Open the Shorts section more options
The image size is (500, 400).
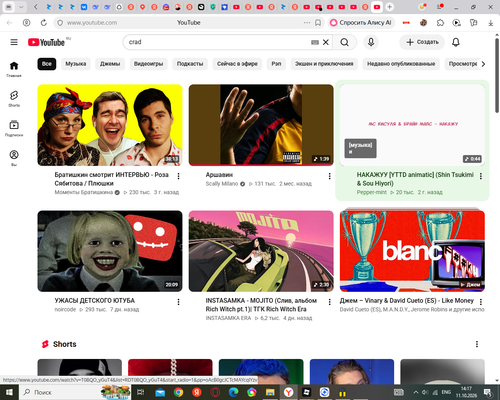click(477, 344)
